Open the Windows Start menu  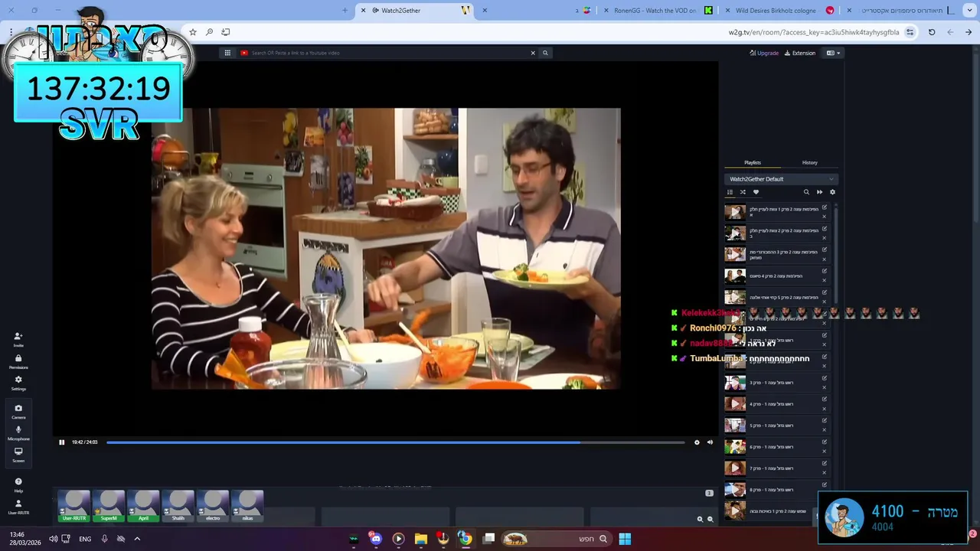tap(625, 539)
